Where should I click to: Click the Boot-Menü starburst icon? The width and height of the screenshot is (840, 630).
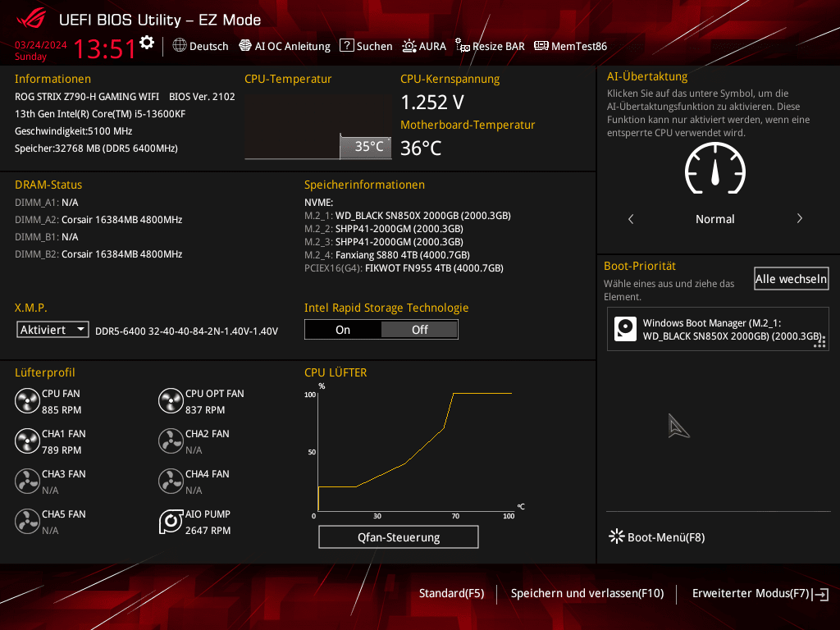tap(617, 536)
